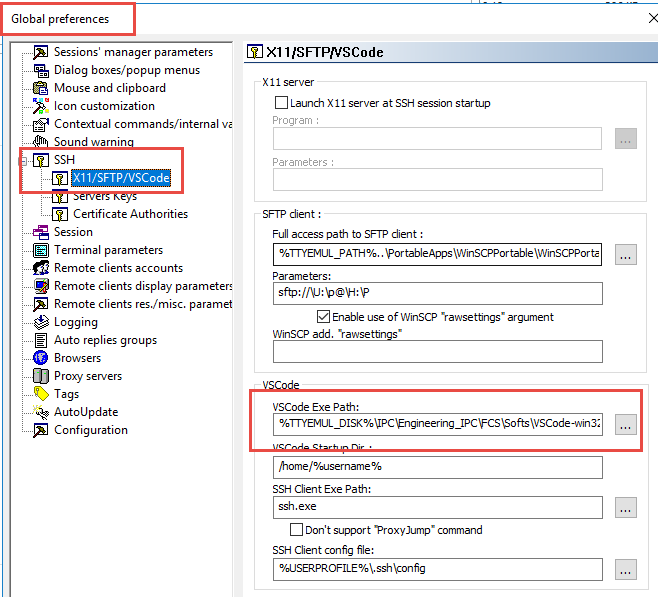Click the VSCode Startup Dir field
The width and height of the screenshot is (658, 597).
pos(437,467)
